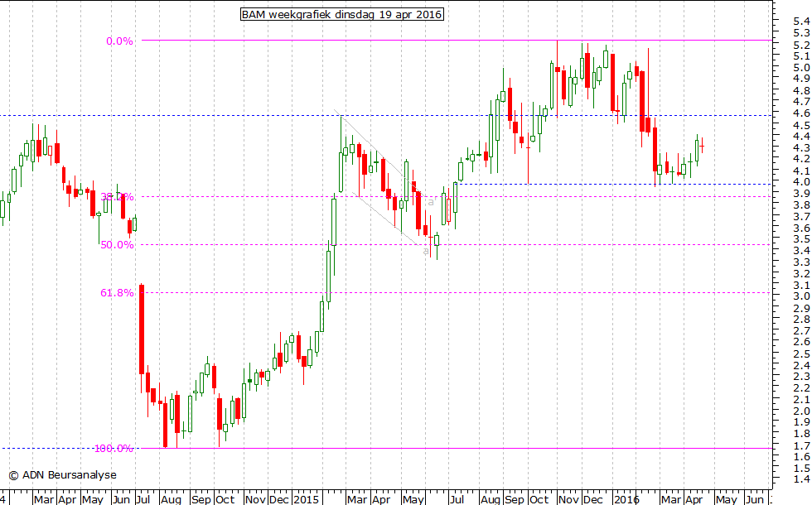The image size is (812, 505).
Task: Click the '4.4' price axis label
Action: 801,136
